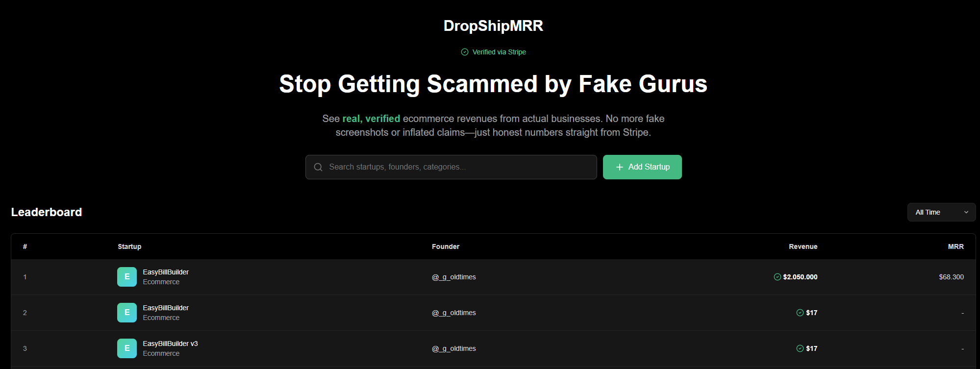Open EasyBillBuilder v3 startup name
The image size is (980, 369).
[170, 344]
